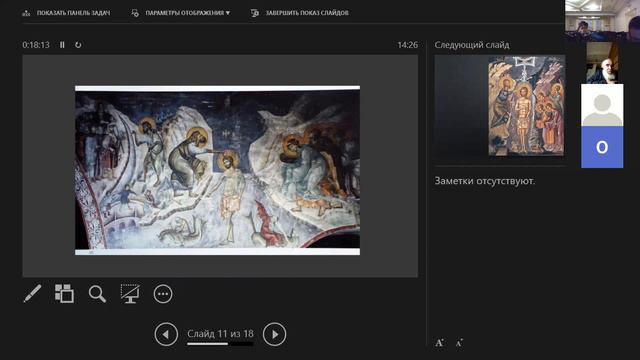Increase notes text size
Viewport: 640px width, 360px height.
(x=439, y=343)
